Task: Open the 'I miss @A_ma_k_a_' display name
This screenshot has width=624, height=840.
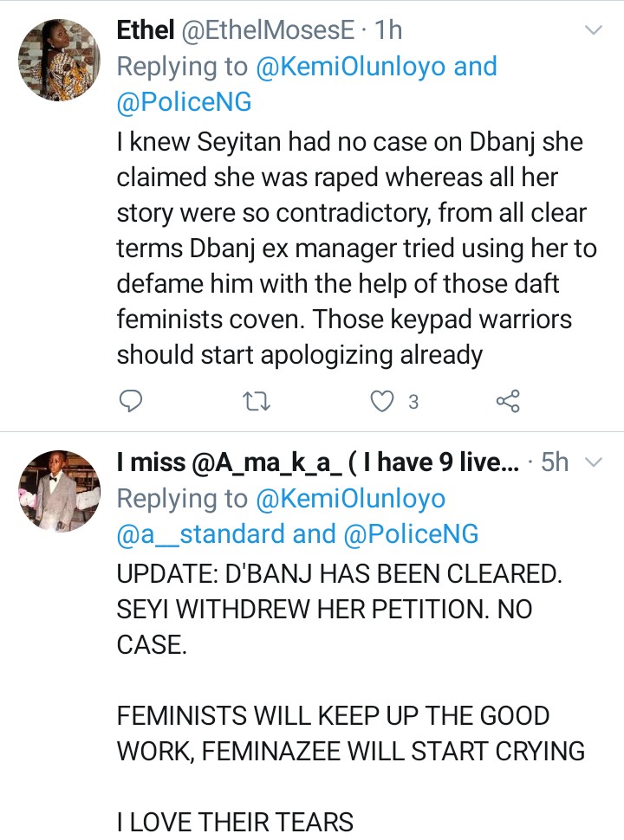Action: click(316, 462)
